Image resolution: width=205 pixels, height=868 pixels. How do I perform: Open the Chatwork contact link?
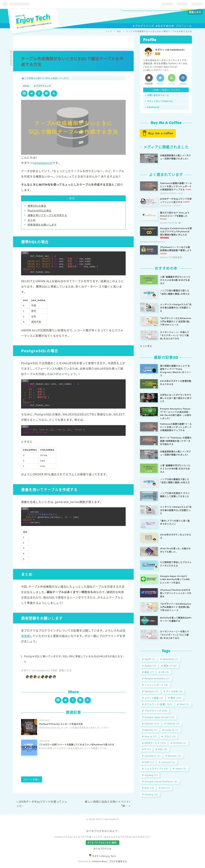point(166,107)
